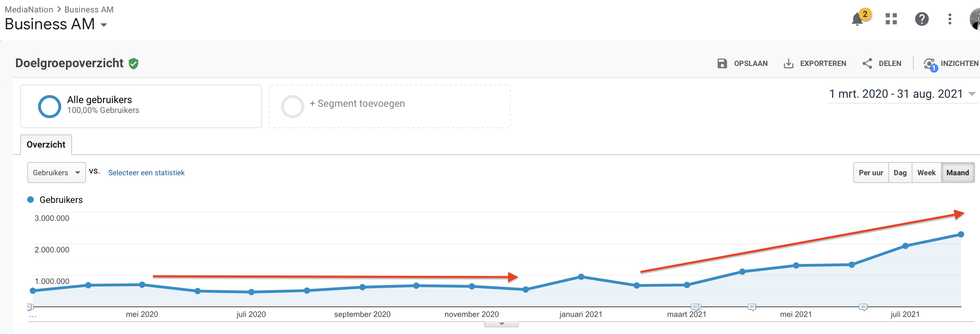
Task: Click the verified green shield icon
Action: point(133,64)
